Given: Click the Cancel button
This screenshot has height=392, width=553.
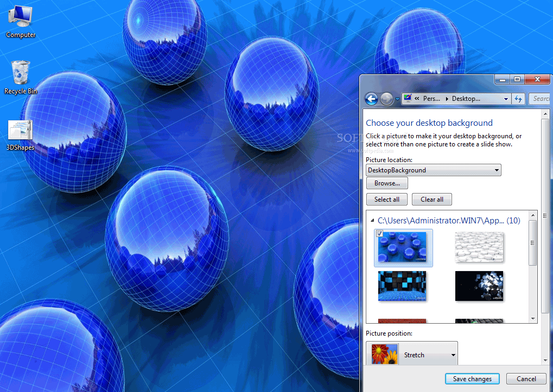Looking at the screenshot, I should pos(526,379).
